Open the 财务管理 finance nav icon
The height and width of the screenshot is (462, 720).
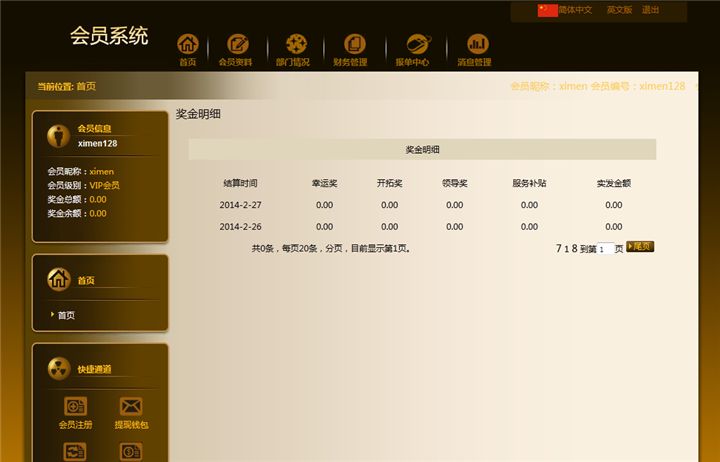click(x=354, y=44)
